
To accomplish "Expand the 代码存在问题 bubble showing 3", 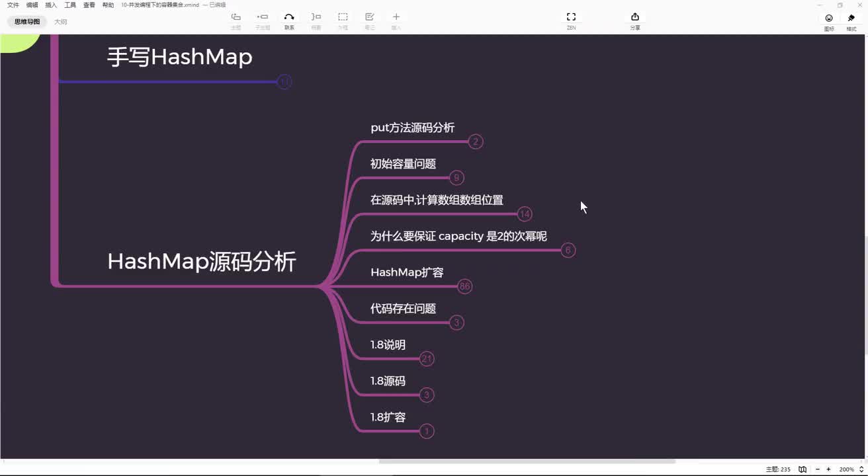I will tap(456, 323).
